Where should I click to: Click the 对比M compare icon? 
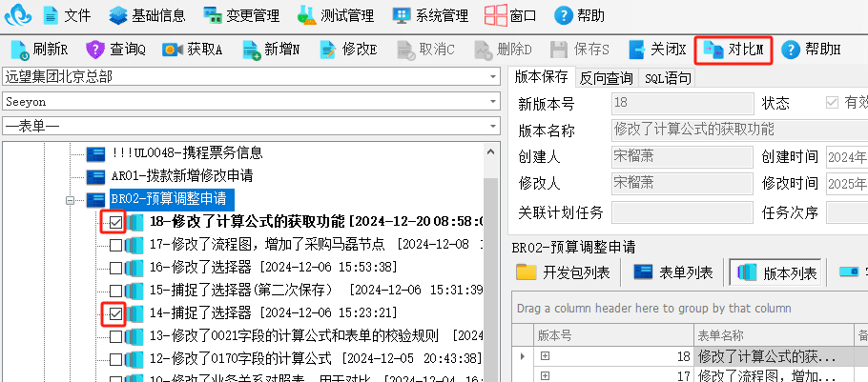[713, 50]
